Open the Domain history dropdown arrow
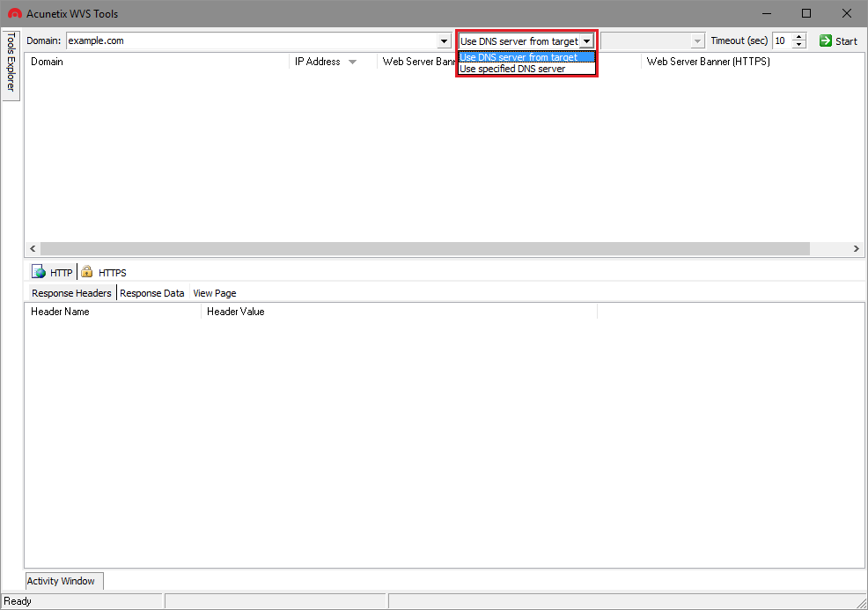868x610 pixels. coord(444,41)
